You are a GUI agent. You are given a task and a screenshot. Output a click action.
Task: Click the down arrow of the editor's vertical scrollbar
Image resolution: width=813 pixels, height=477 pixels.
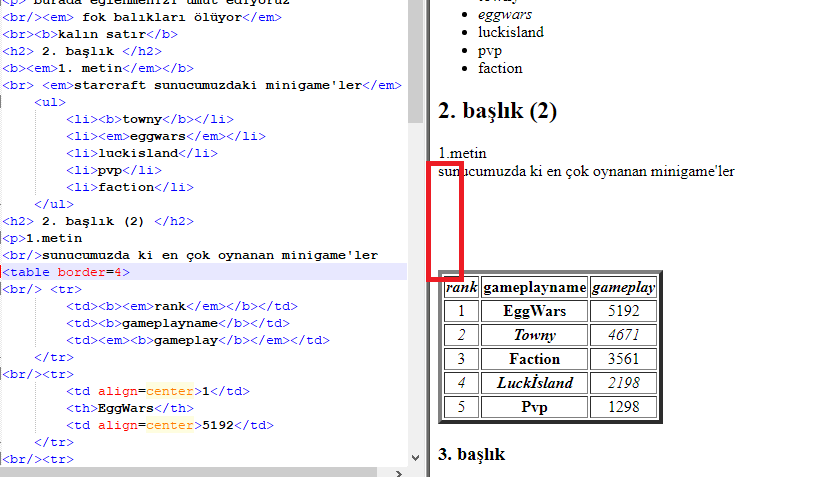point(415,457)
